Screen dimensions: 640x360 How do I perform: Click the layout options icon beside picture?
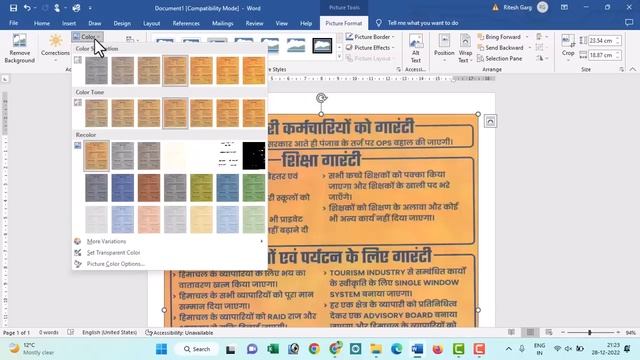coord(491,121)
